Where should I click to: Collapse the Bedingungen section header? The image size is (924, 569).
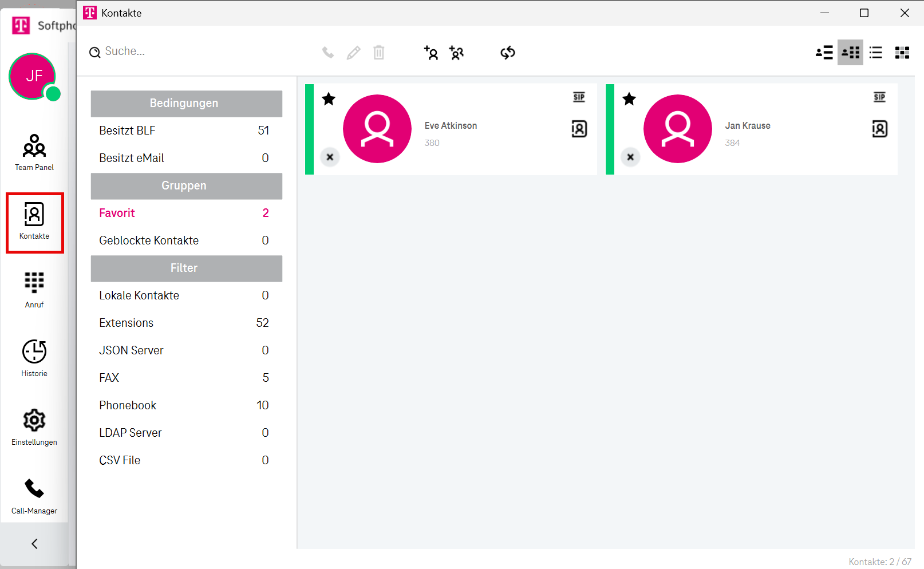coord(186,104)
